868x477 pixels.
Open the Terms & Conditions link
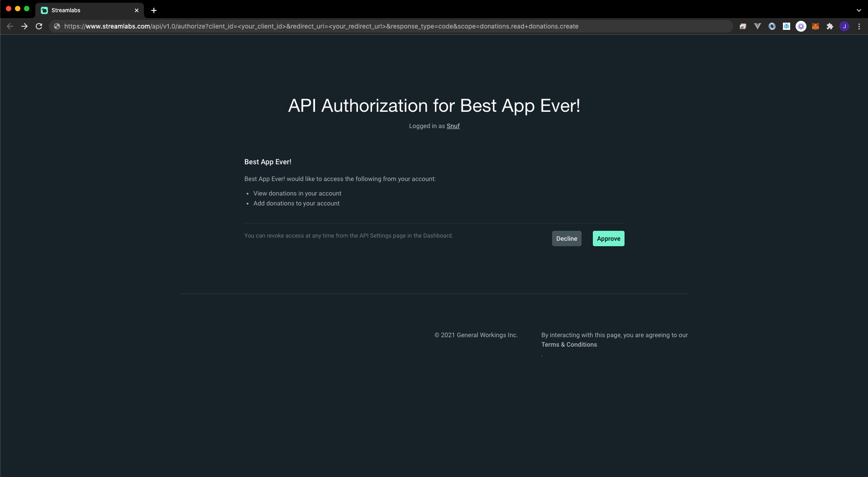(569, 344)
